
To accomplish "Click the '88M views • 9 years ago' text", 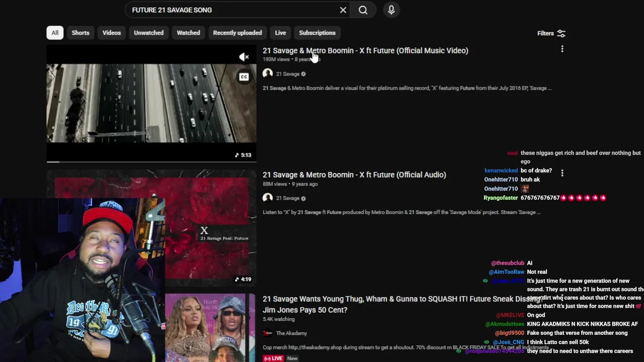I will tap(290, 184).
